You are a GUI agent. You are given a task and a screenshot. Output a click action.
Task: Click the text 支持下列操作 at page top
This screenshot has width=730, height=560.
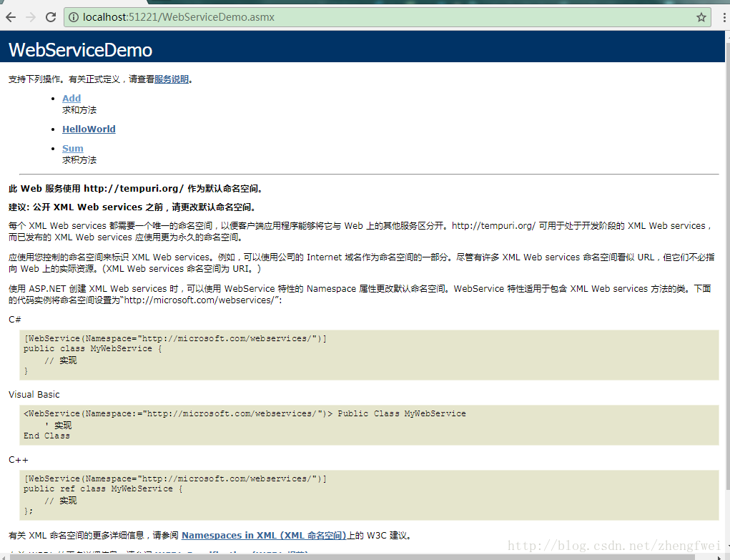click(x=34, y=79)
